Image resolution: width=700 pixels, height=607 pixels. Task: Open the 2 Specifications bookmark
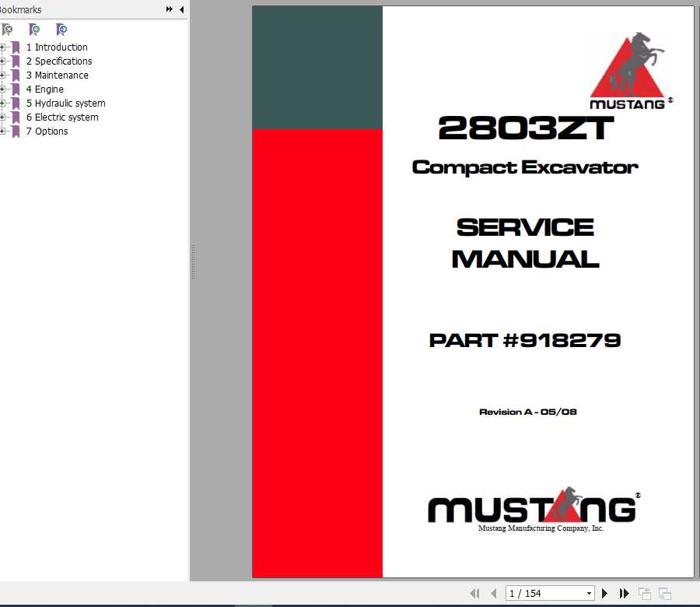59,61
